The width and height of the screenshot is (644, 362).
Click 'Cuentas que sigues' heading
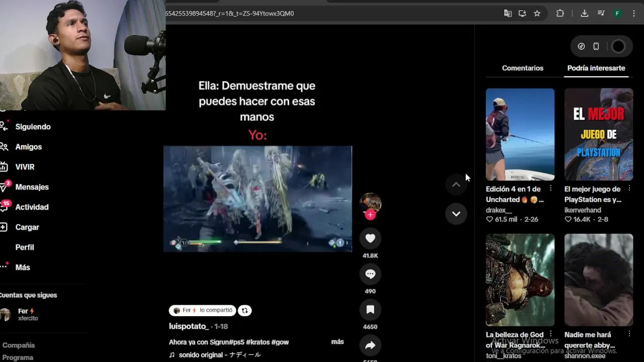point(29,295)
